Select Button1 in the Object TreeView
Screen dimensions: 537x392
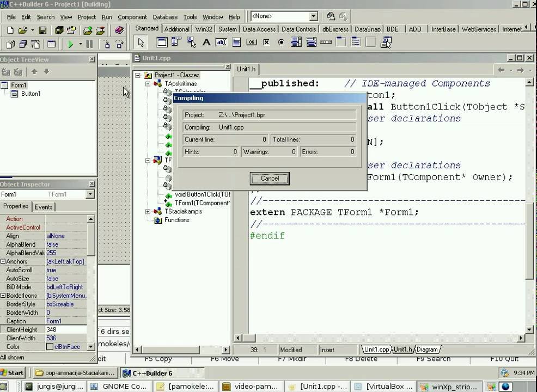[x=31, y=94]
